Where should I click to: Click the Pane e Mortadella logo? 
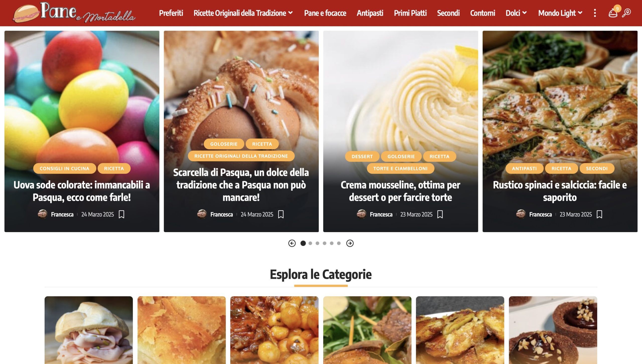(x=74, y=13)
